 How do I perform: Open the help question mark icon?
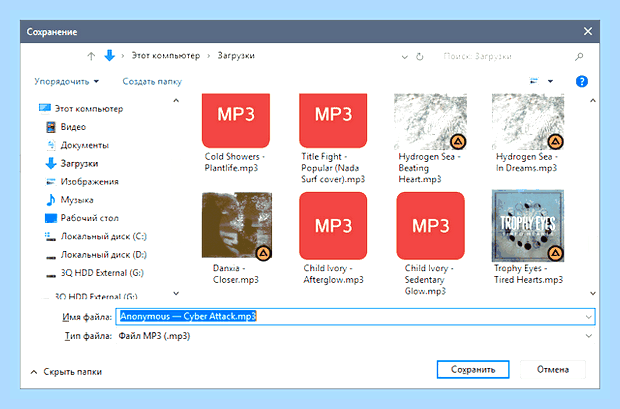[582, 81]
